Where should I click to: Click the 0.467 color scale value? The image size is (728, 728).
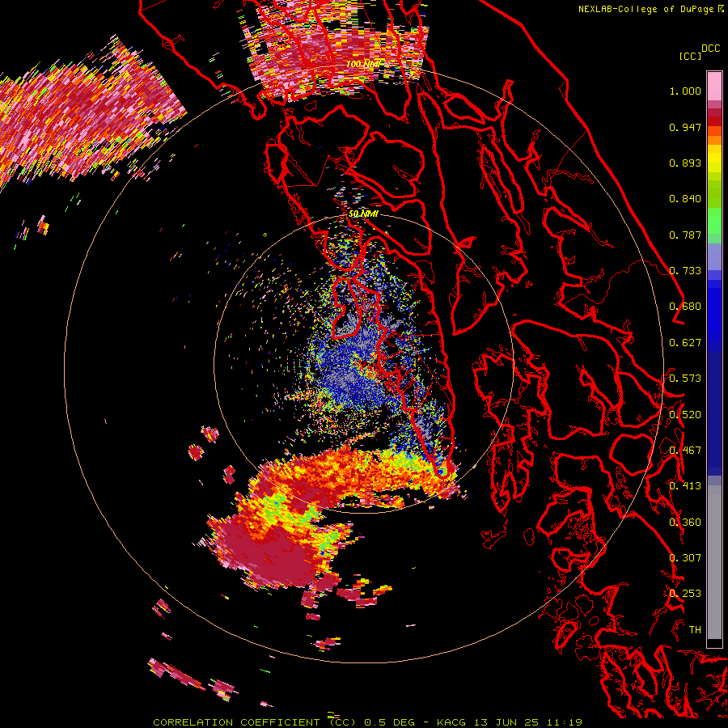[685, 451]
